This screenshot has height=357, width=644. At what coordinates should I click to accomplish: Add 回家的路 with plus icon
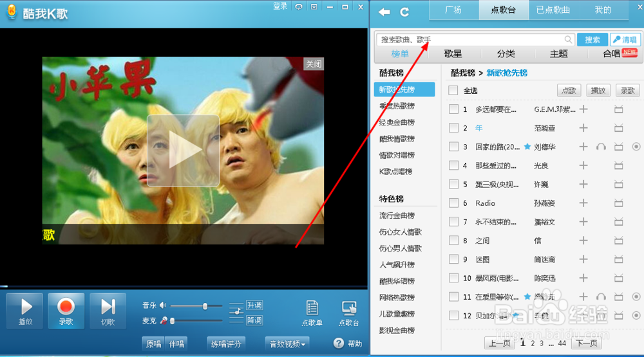583,147
